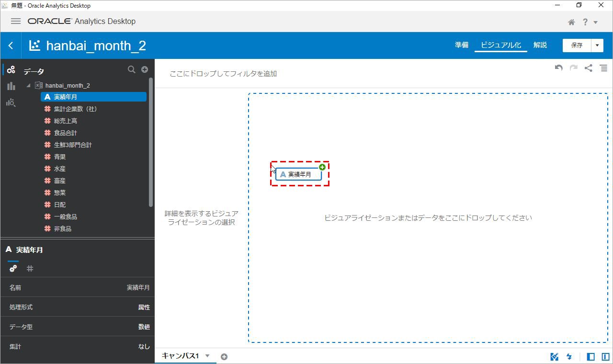The image size is (613, 364).
Task: Click the hash icon beside 青果
Action: tap(47, 157)
